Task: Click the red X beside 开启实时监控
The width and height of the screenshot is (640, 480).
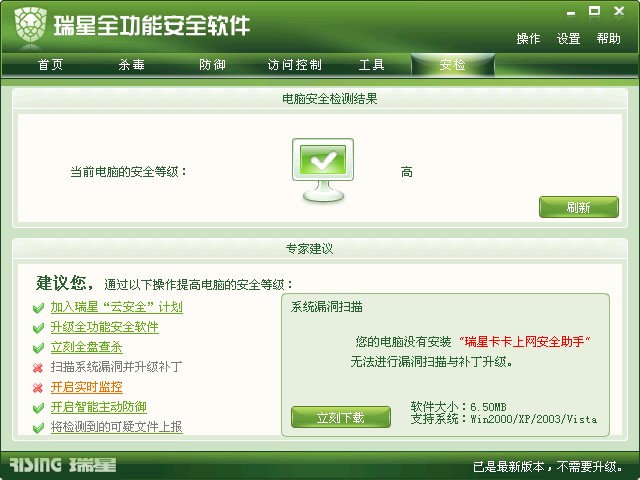Action: click(38, 387)
